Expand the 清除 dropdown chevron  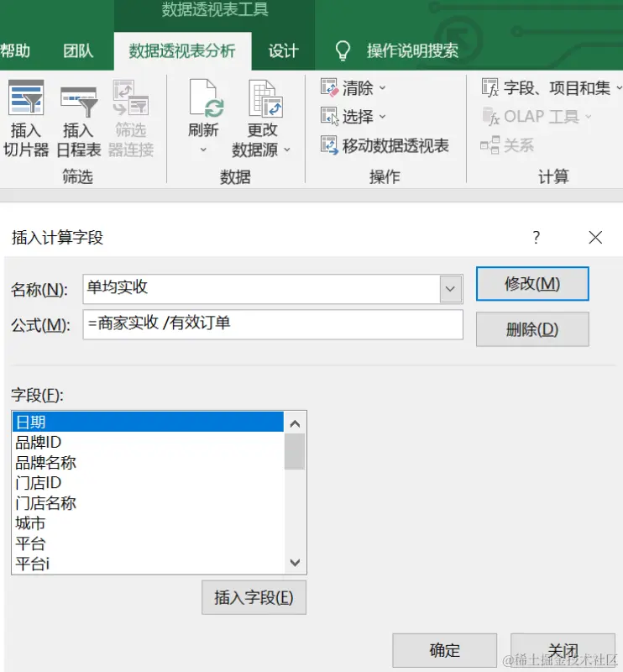(x=383, y=88)
